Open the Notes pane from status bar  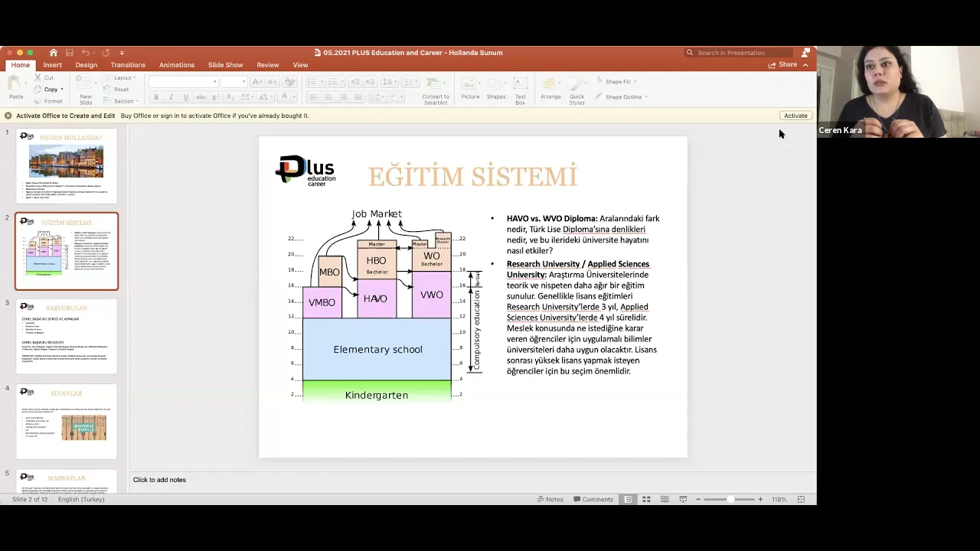[x=550, y=499]
